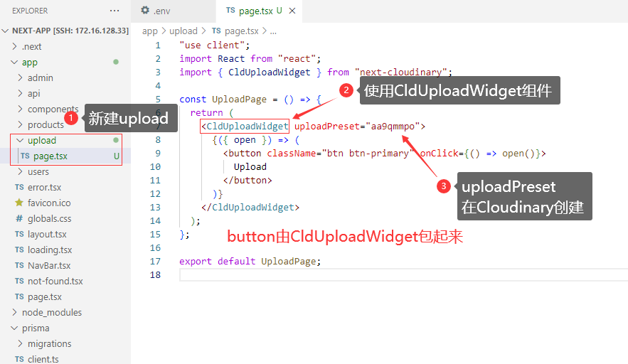Collapse the prisma folder
This screenshot has height=364, width=628.
coord(14,328)
